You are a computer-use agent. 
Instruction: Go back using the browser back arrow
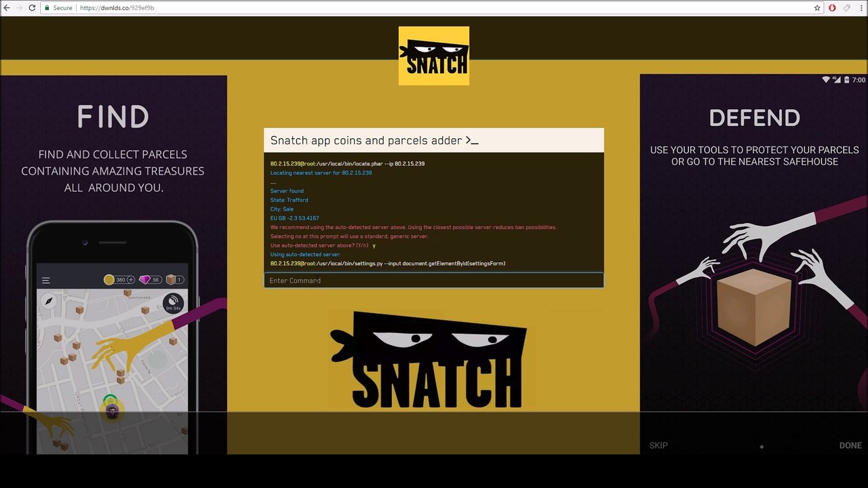coord(7,8)
